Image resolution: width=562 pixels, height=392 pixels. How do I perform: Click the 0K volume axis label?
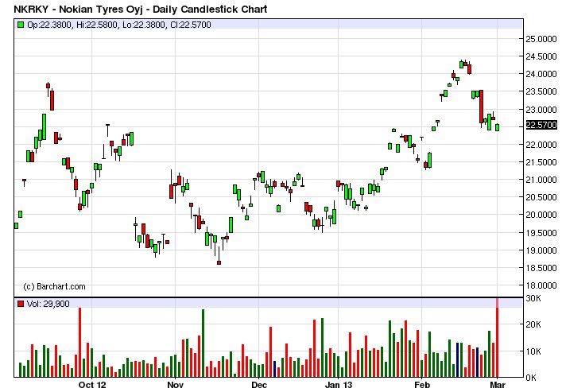tap(531, 378)
